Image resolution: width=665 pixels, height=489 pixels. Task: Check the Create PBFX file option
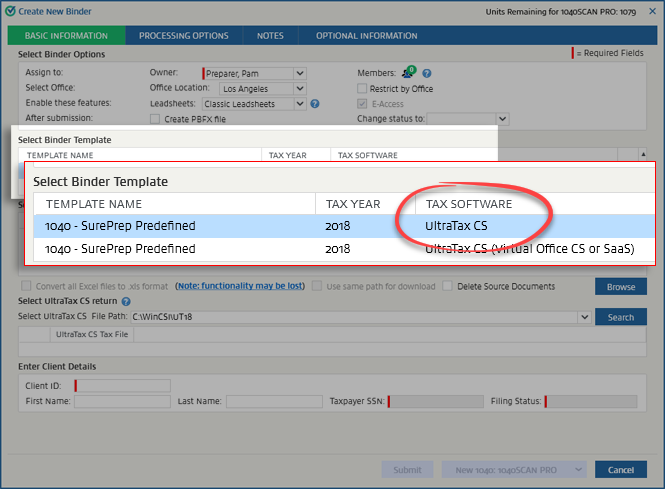tap(155, 119)
